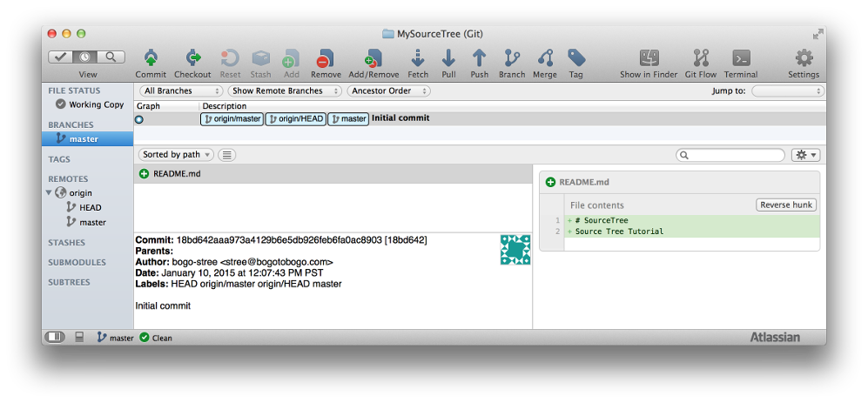
Task: Open Show in Finder
Action: tap(649, 58)
